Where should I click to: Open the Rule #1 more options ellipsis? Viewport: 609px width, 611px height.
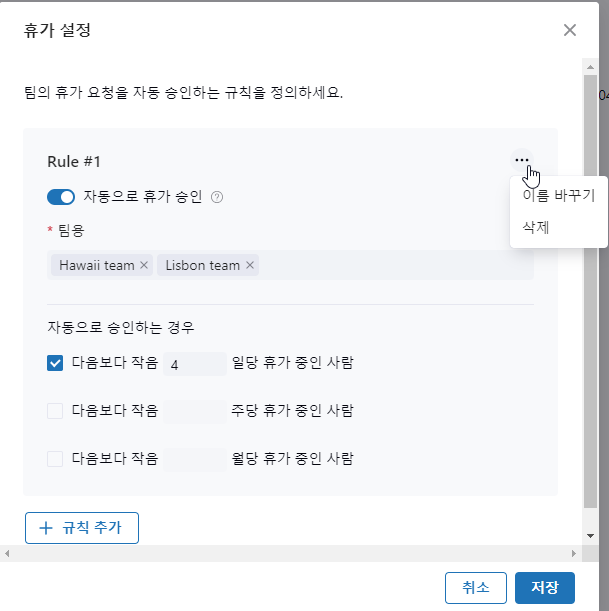click(521, 160)
